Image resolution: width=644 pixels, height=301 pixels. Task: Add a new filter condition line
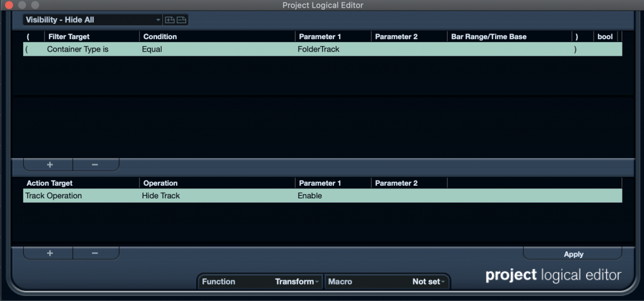point(50,164)
